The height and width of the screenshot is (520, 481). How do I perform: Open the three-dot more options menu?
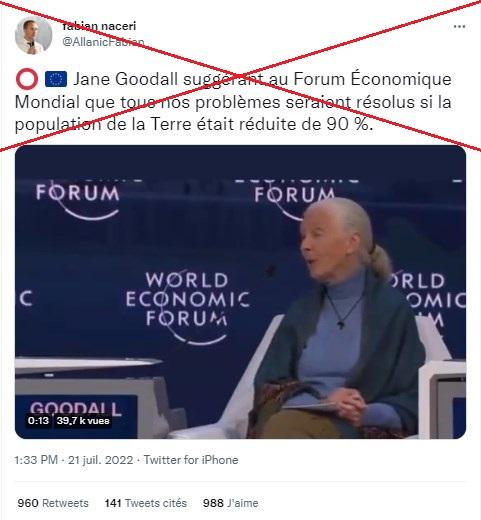click(459, 27)
